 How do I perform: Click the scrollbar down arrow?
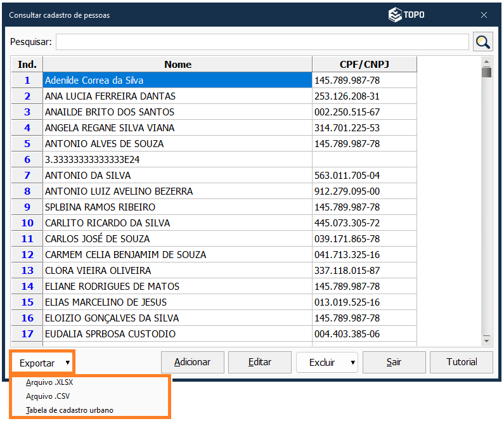(486, 340)
